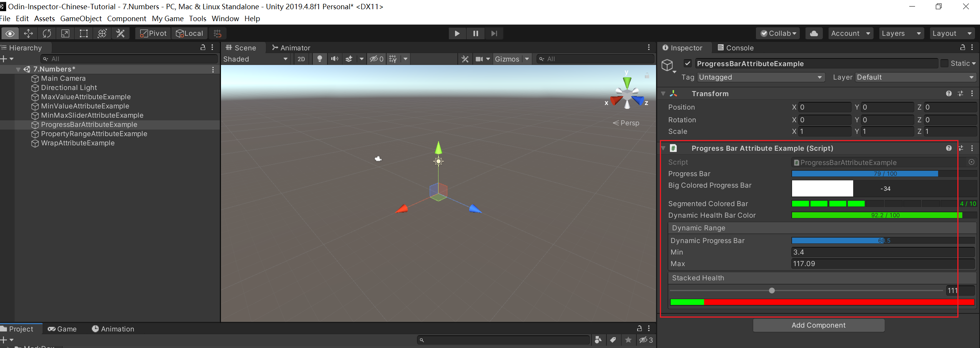Open Hierarchy panel options menu
Viewport: 980px width, 348px height.
click(213, 47)
